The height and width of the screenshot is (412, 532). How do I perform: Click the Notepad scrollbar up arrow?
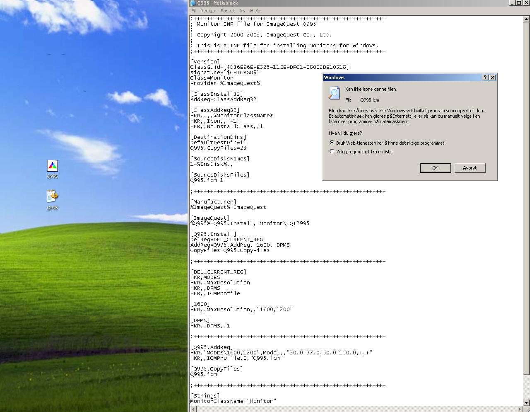point(527,19)
